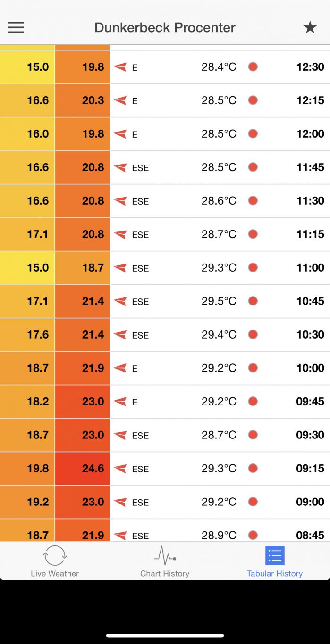Viewport: 330px width, 644px height.
Task: Tap the wind arrow icon at 09:15
Action: 120,469
